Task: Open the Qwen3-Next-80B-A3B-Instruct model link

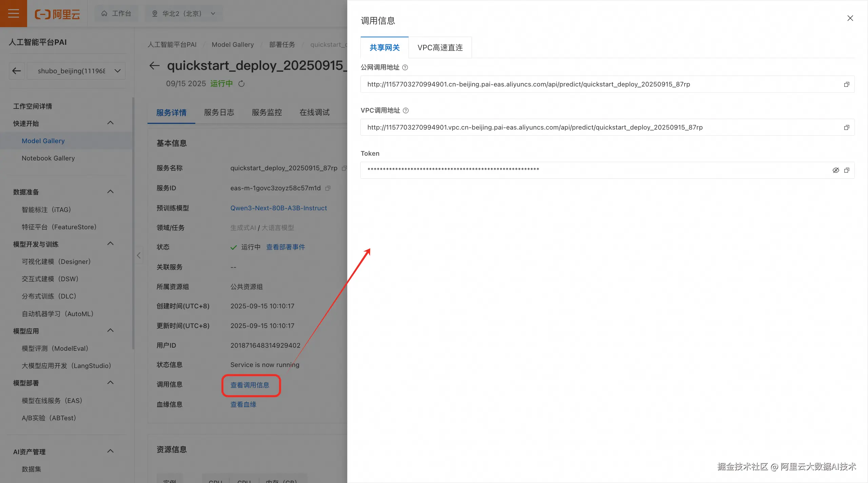Action: coord(279,208)
